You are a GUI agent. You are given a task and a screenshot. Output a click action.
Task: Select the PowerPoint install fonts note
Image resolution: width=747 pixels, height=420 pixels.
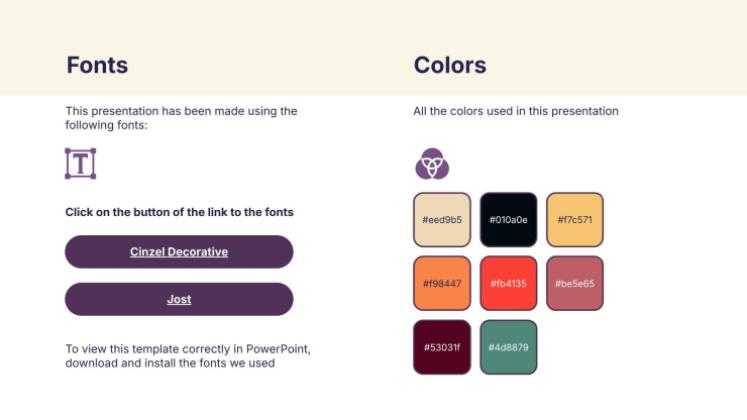point(188,356)
